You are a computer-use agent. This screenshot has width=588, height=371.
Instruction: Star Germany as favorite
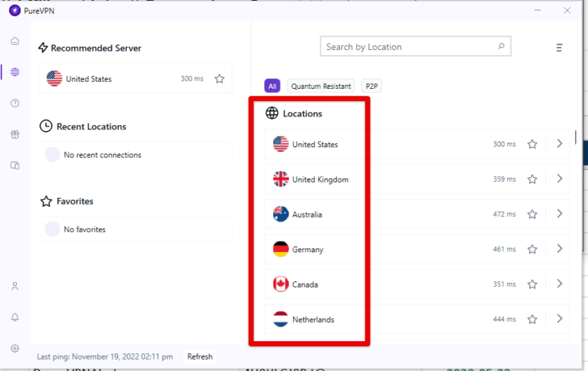(x=532, y=249)
